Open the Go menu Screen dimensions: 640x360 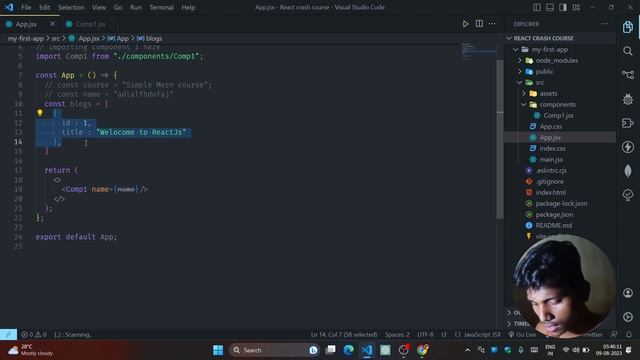coord(118,7)
